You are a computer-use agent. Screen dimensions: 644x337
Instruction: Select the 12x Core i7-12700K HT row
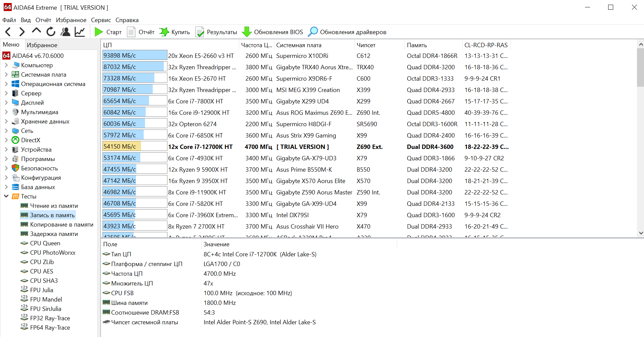coord(305,147)
